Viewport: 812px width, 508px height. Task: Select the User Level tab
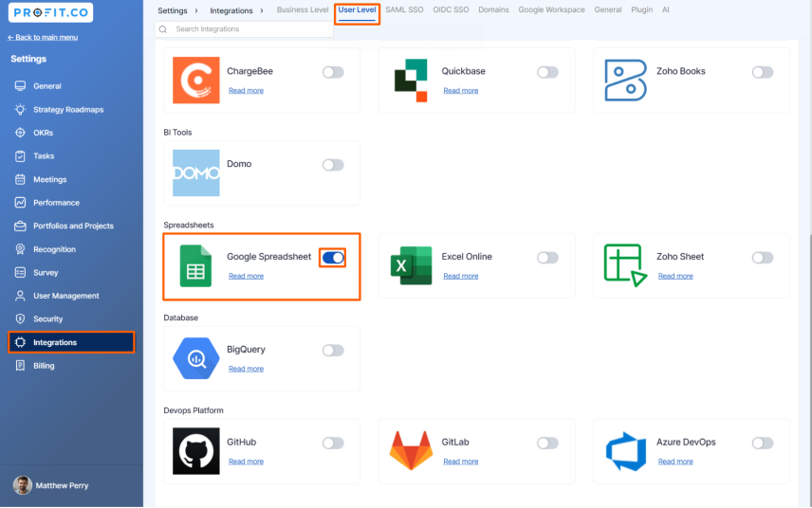click(x=357, y=9)
